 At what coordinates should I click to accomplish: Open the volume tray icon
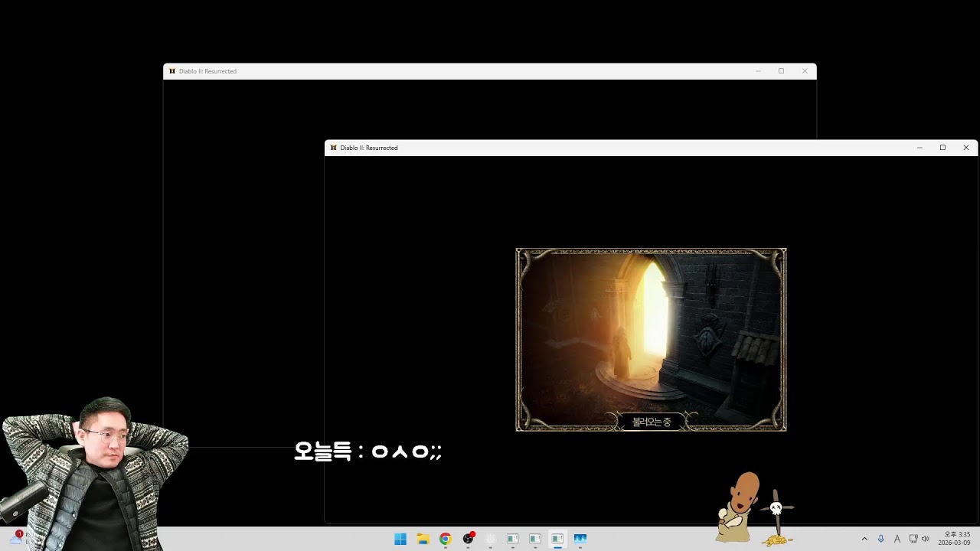tap(925, 539)
